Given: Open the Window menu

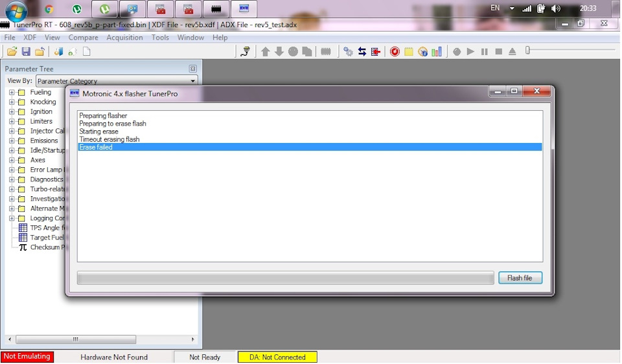Looking at the screenshot, I should (190, 38).
